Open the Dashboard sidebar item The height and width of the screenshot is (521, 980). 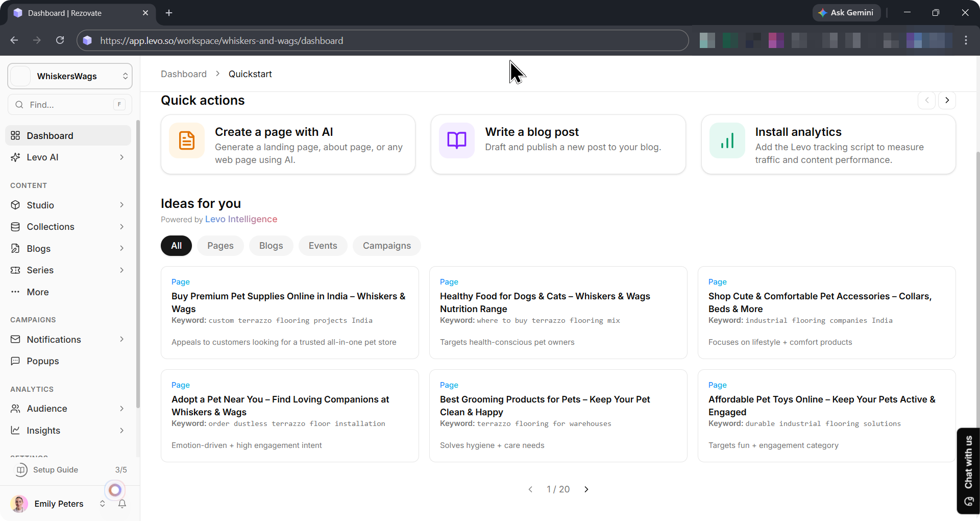click(50, 136)
